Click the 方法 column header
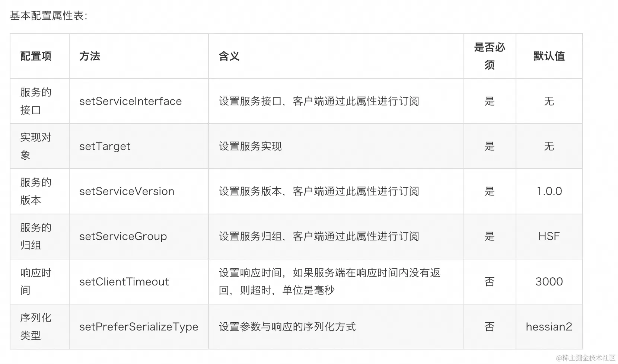 [x=90, y=56]
